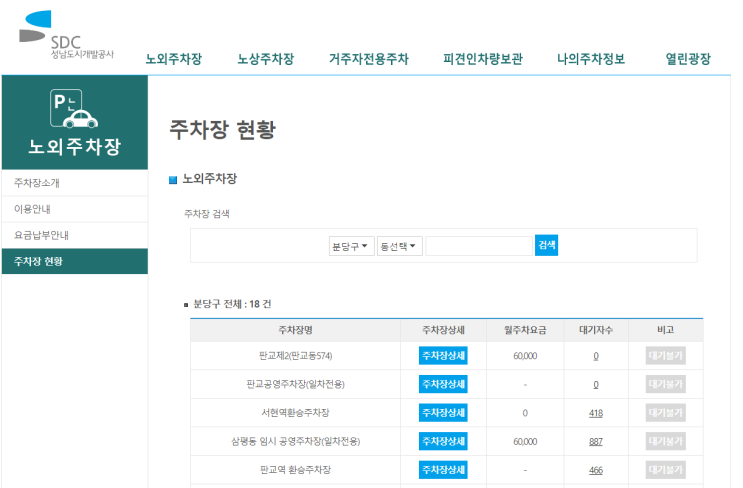Click waiting count 887 for 삼평동 임시 공영주차장
This screenshot has width=743, height=488.
[x=596, y=442]
